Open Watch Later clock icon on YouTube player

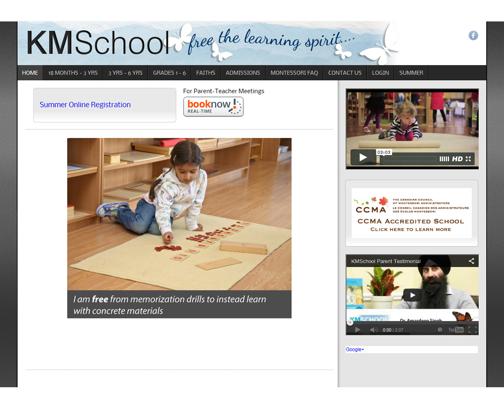tap(440, 330)
